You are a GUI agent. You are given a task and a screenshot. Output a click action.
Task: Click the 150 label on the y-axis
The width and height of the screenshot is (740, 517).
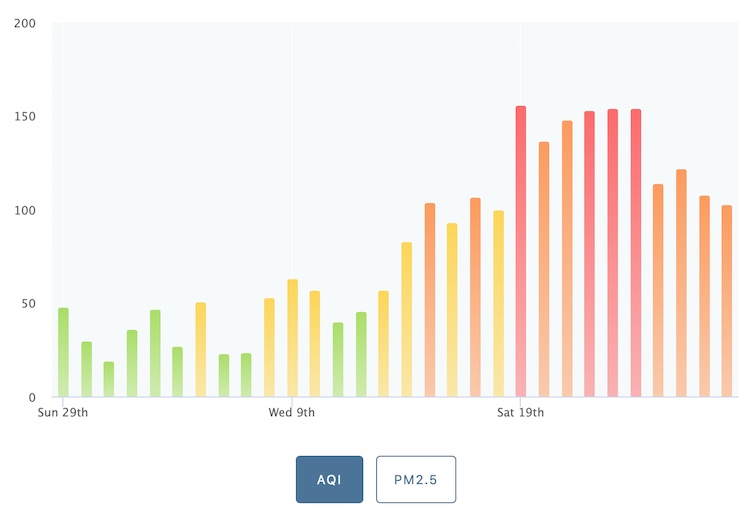pyautogui.click(x=26, y=117)
